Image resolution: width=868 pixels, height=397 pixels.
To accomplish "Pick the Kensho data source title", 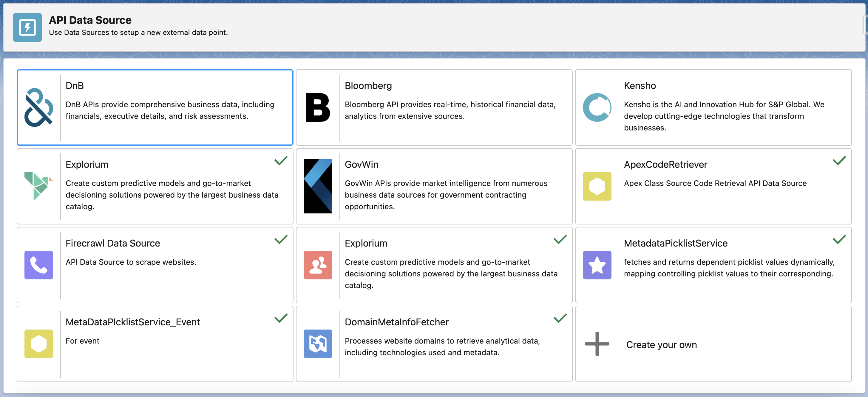I will tap(640, 86).
